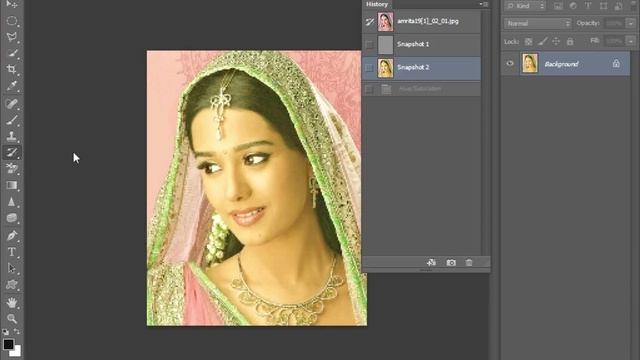Viewport: 640px width, 360px height.
Task: Select the Clone Stamp tool
Action: click(x=12, y=136)
